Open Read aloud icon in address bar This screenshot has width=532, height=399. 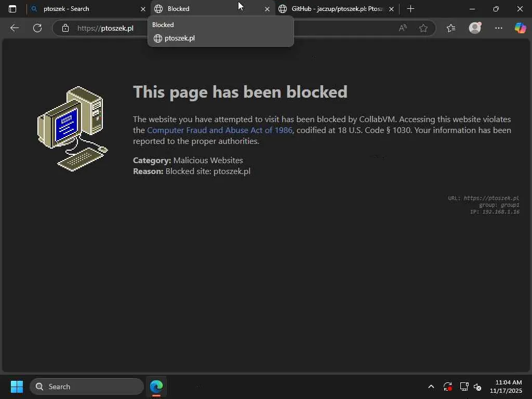403,28
